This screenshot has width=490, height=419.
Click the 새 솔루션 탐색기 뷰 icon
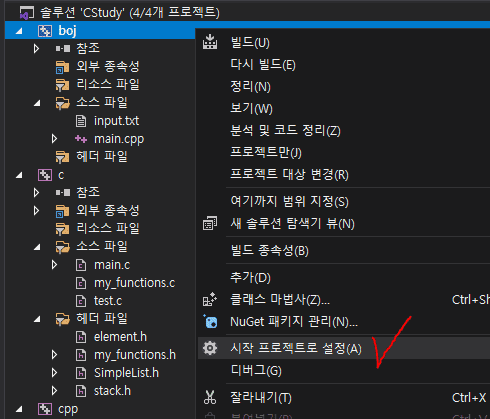click(x=210, y=223)
